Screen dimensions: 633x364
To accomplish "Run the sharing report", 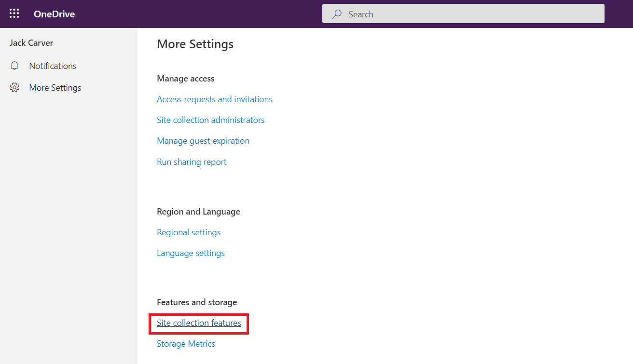I will [x=192, y=162].
